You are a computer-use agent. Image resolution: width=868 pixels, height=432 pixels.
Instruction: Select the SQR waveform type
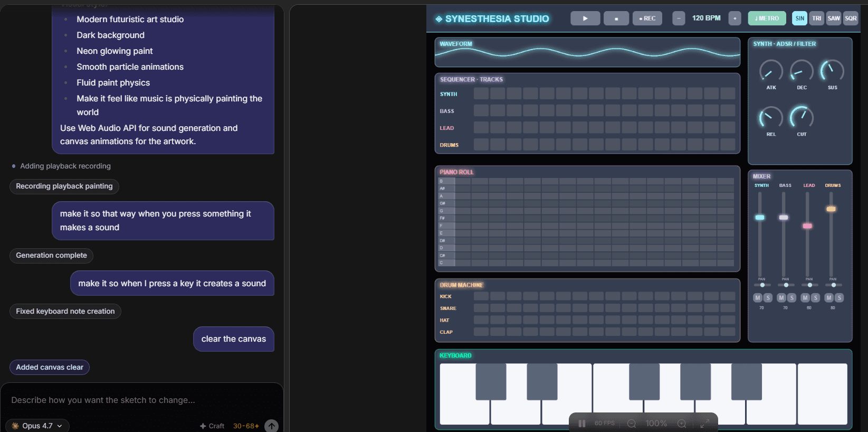(851, 18)
